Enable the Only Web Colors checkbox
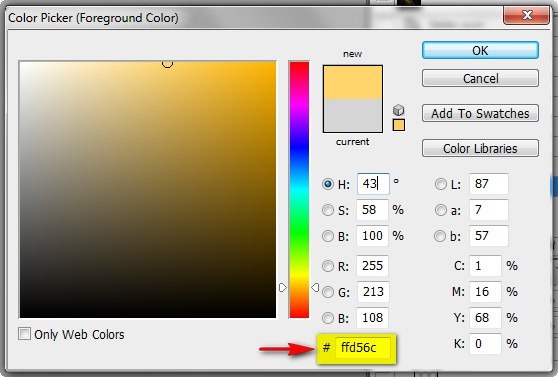The width and height of the screenshot is (558, 377). tap(24, 334)
